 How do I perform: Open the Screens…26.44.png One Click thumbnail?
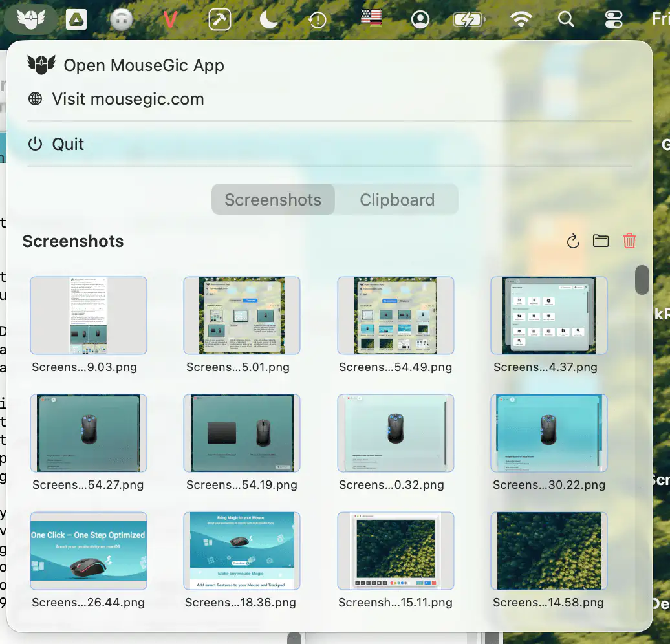(89, 551)
